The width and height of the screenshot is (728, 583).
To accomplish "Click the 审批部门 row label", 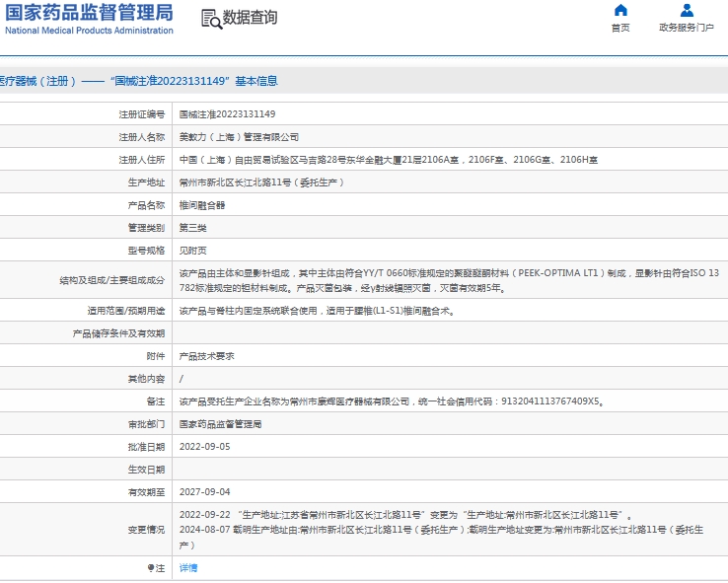I will pyautogui.click(x=146, y=424).
